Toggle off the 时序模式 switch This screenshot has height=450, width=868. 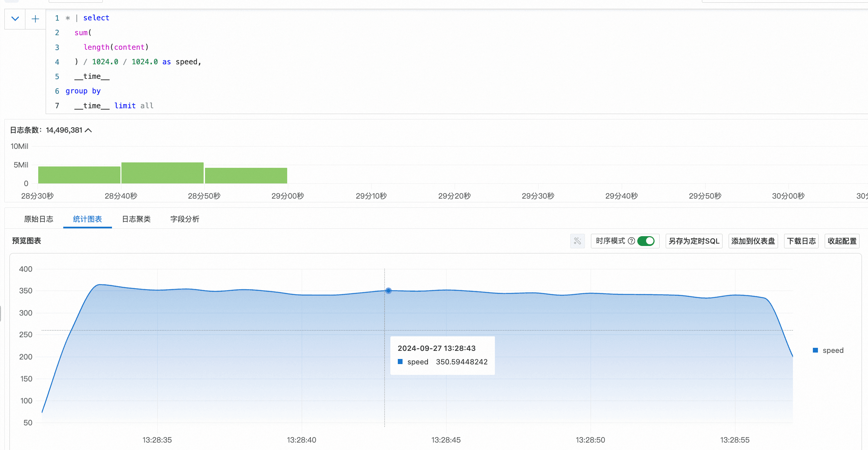coord(646,241)
